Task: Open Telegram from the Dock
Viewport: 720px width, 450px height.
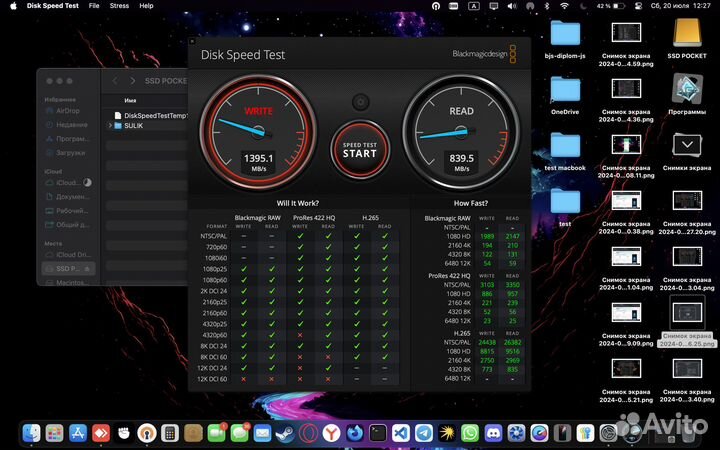Action: 424,433
